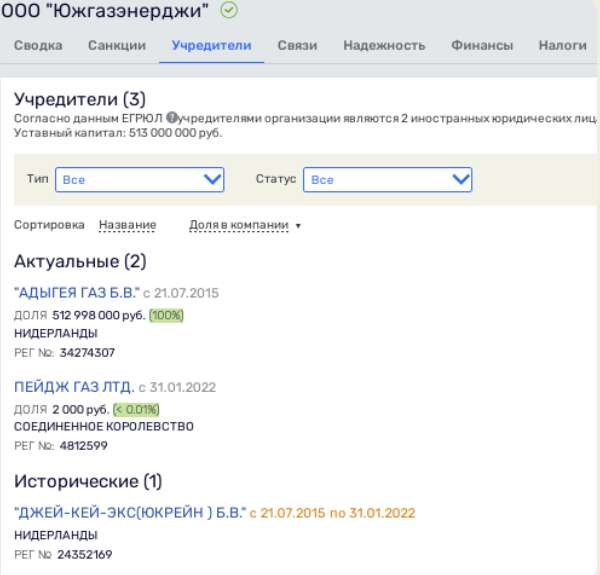Expand the Тип filter dropdown

point(140,179)
